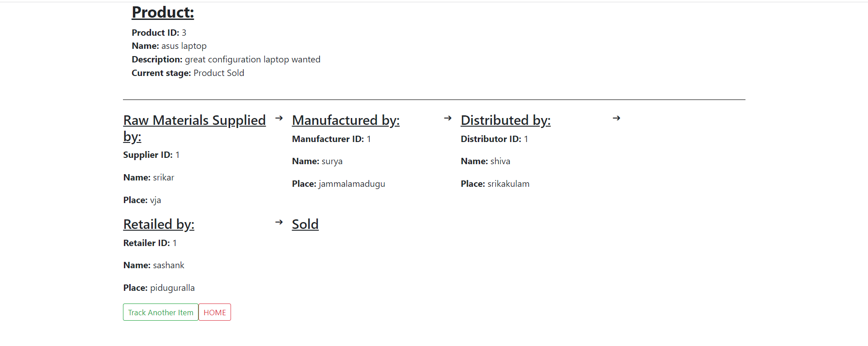
Task: Open the Product heading link
Action: tap(163, 12)
